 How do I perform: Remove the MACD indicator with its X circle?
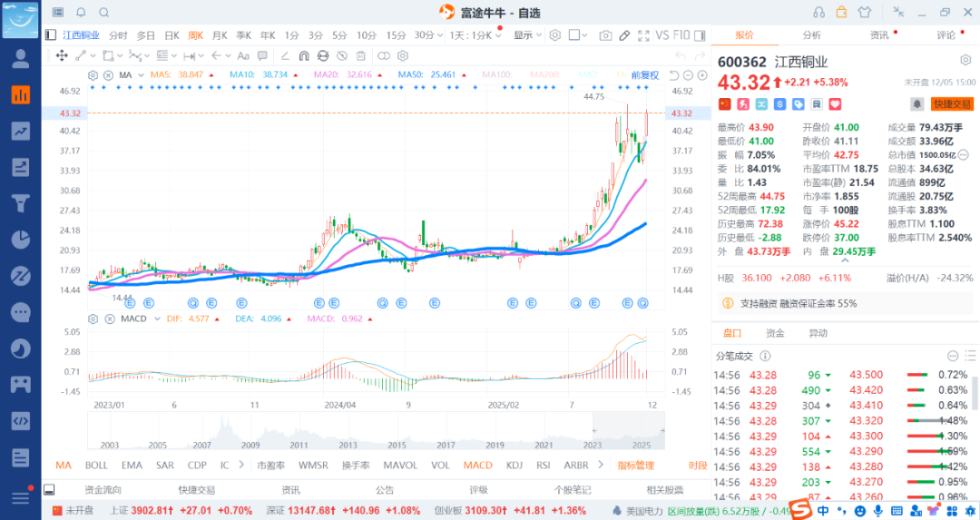109,319
